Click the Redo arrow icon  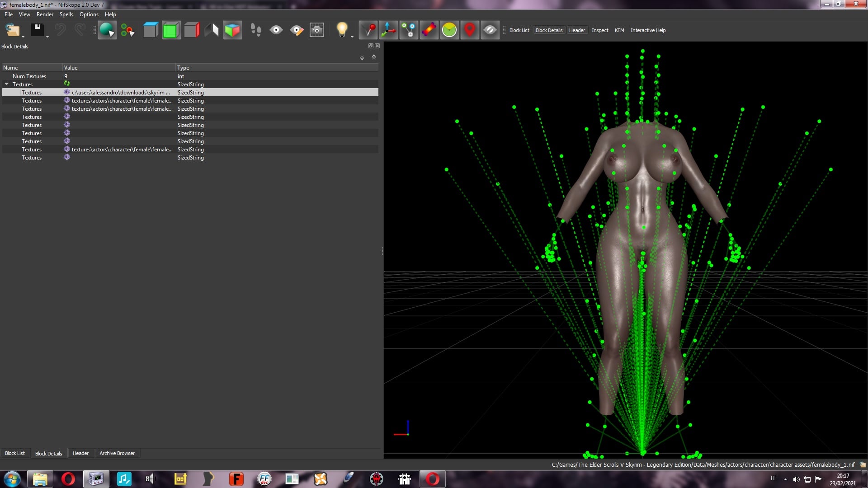(x=80, y=30)
